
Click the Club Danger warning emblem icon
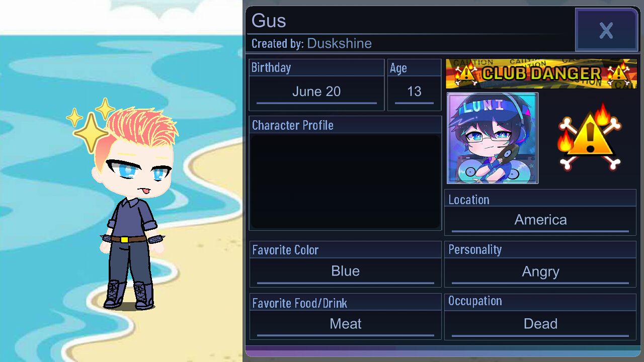(x=590, y=137)
